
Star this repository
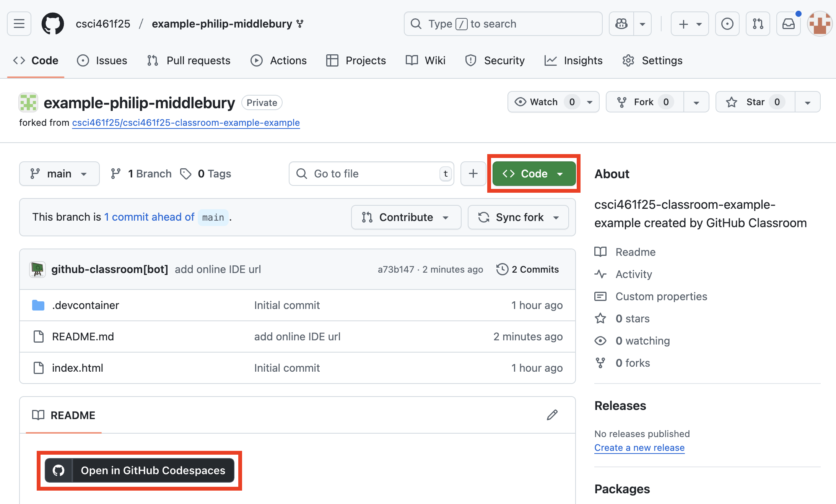tap(755, 102)
